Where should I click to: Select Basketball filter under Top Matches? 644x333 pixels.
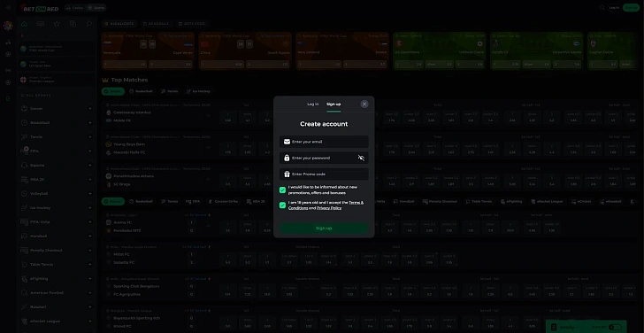click(141, 91)
